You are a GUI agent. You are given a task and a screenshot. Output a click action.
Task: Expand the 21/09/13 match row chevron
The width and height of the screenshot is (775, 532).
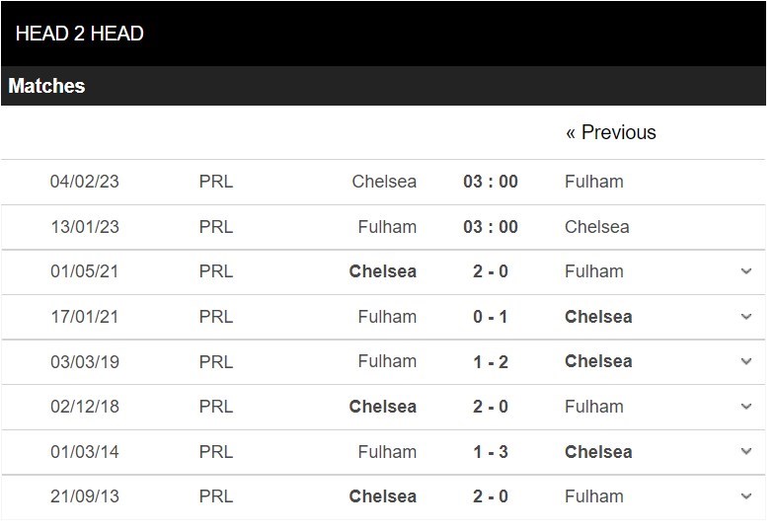746,496
